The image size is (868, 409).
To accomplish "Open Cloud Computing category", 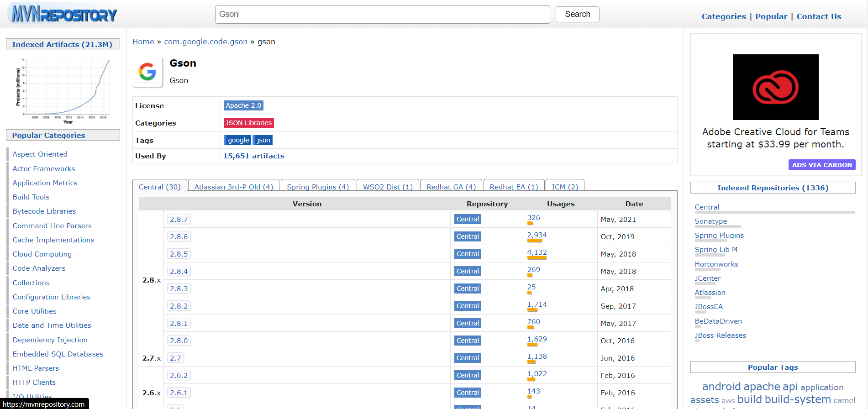I will click(42, 254).
